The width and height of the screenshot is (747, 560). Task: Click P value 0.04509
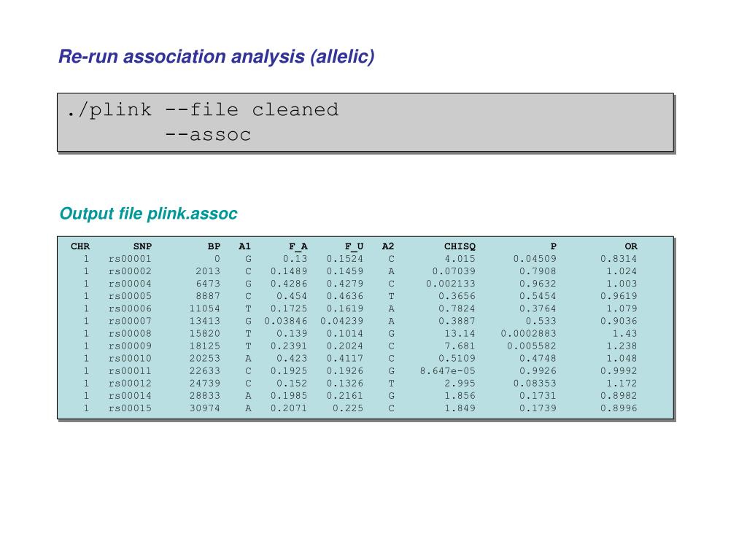pyautogui.click(x=535, y=259)
